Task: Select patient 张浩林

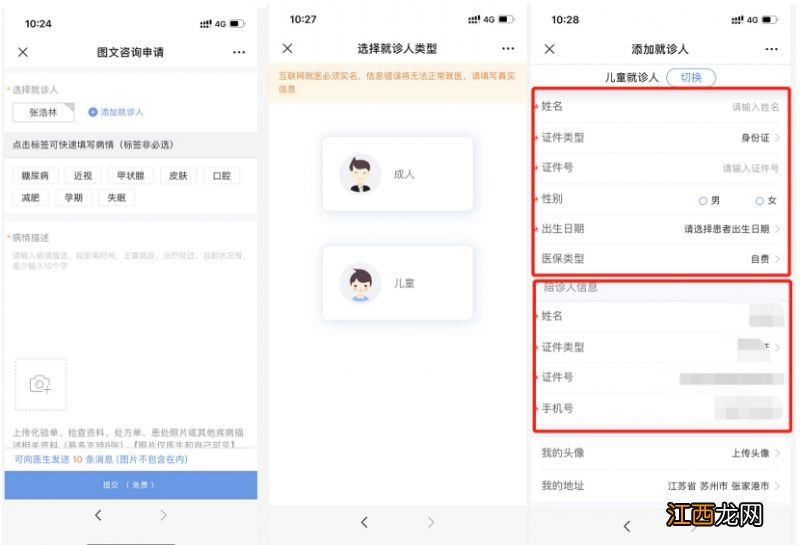Action: pyautogui.click(x=43, y=112)
